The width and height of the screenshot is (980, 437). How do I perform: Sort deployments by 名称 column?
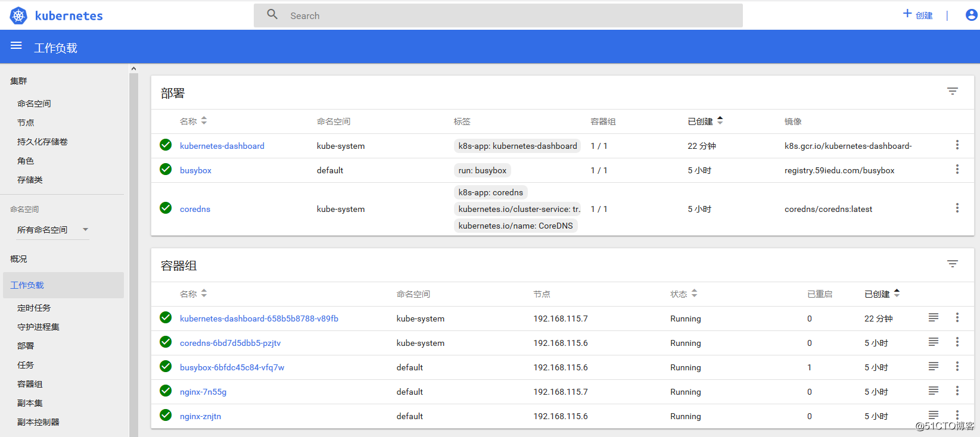(193, 121)
